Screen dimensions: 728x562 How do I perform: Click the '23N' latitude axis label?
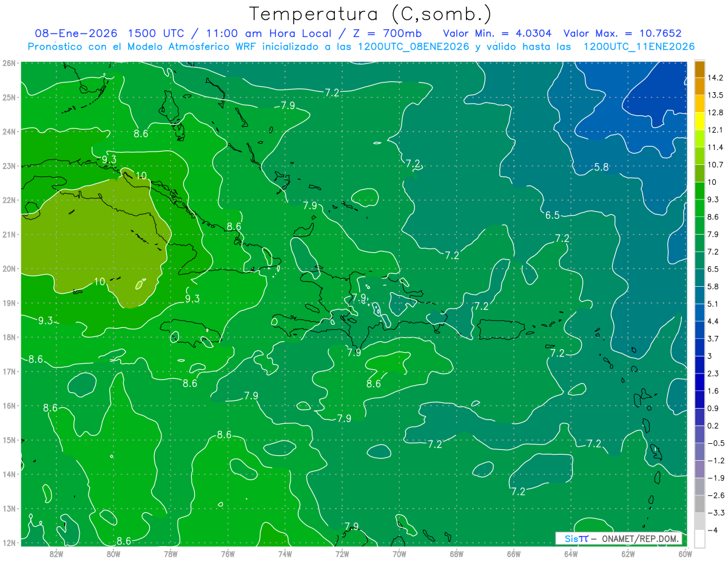[x=8, y=166]
